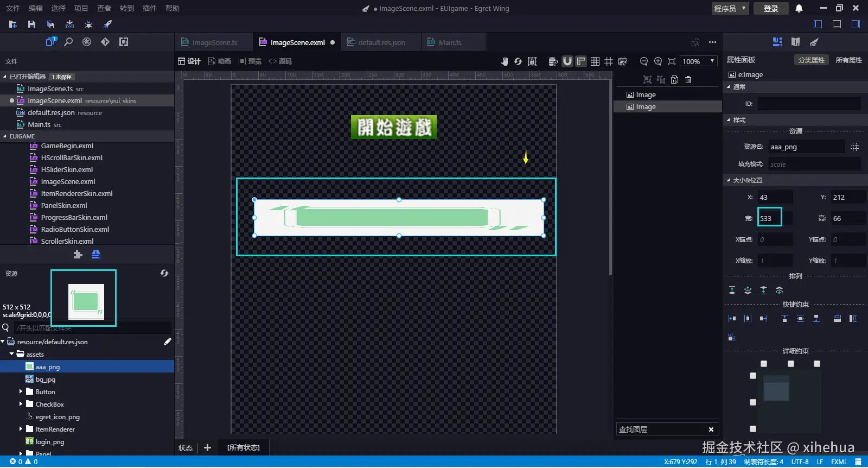Click the save file icon
Image resolution: width=868 pixels, height=468 pixels.
(x=31, y=24)
